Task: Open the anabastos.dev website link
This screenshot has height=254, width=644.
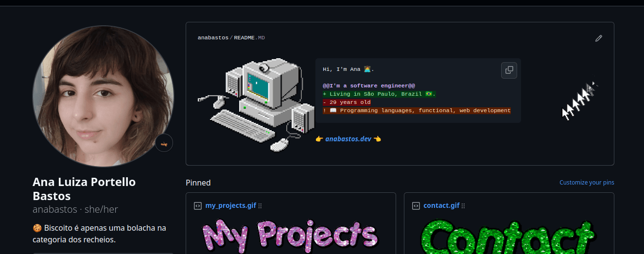Action: [x=348, y=139]
